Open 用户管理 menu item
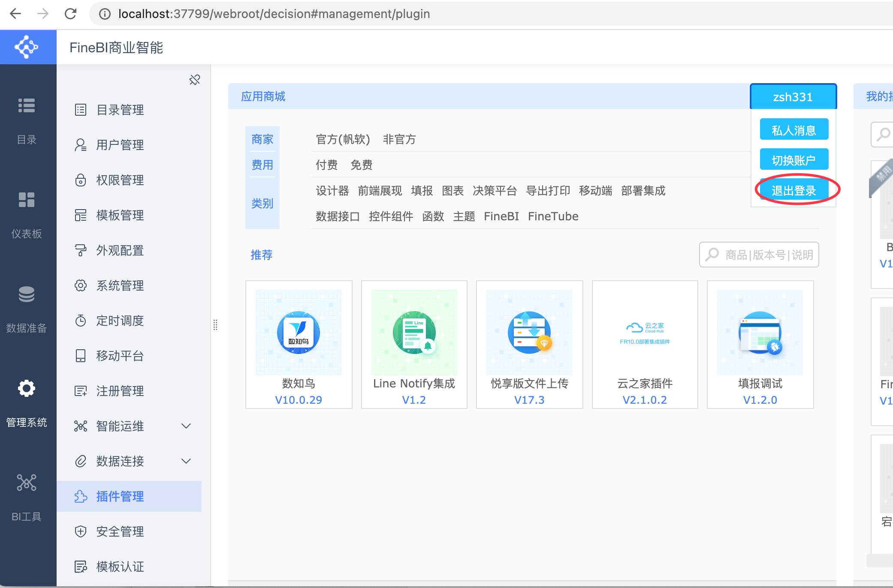 (x=129, y=145)
